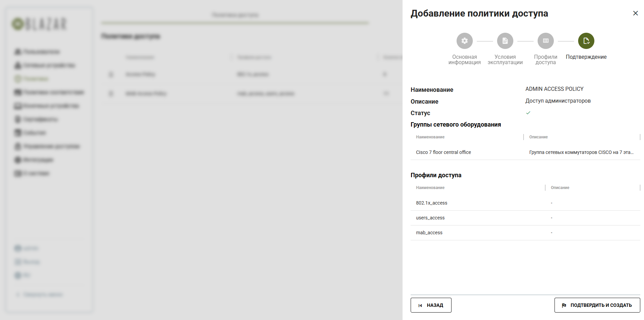Screen dimensions: 644x320
Task: Close the Добавление политики доступа panel
Action: tap(635, 13)
